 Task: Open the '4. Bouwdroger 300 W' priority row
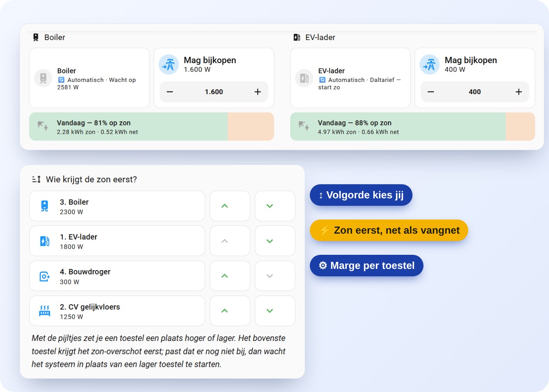117,276
